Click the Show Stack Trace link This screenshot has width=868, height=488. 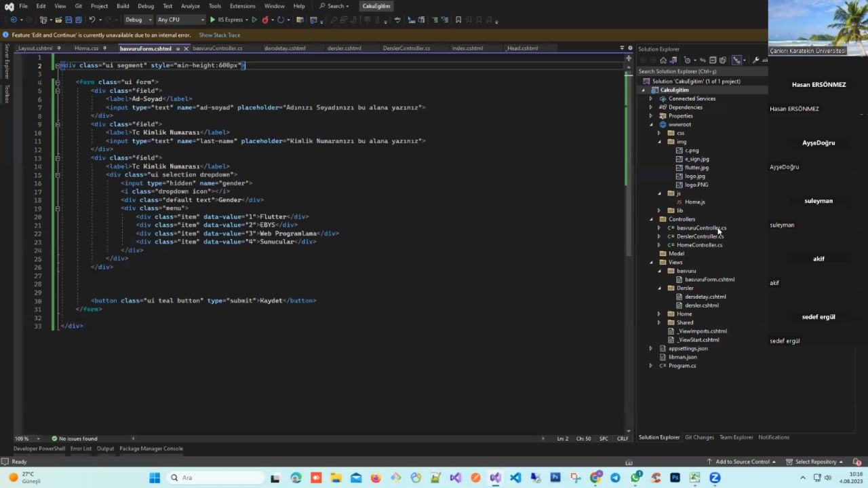tap(219, 35)
